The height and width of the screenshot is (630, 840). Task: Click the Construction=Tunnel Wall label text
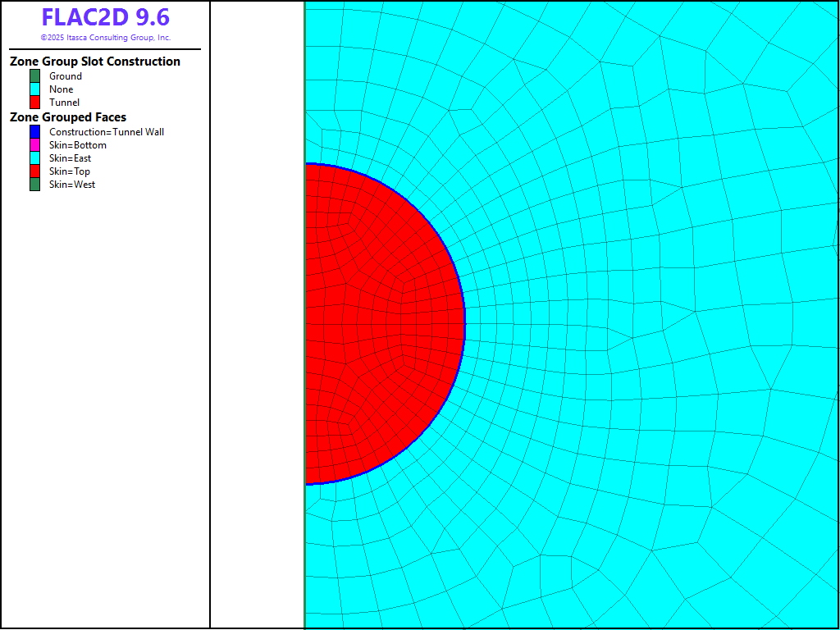click(x=107, y=132)
